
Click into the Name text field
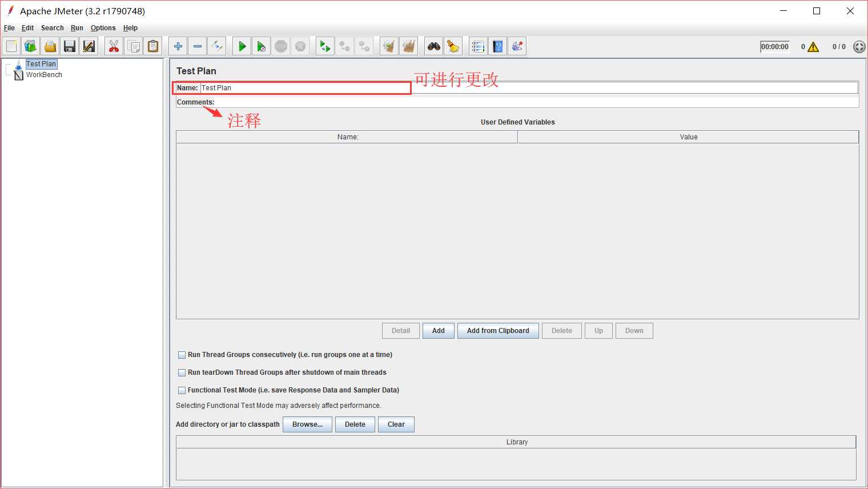click(529, 88)
